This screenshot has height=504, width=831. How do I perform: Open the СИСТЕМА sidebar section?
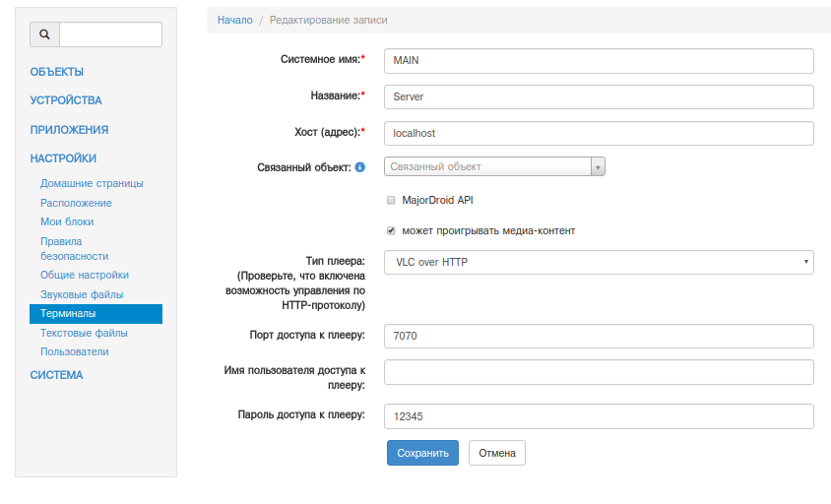click(57, 375)
